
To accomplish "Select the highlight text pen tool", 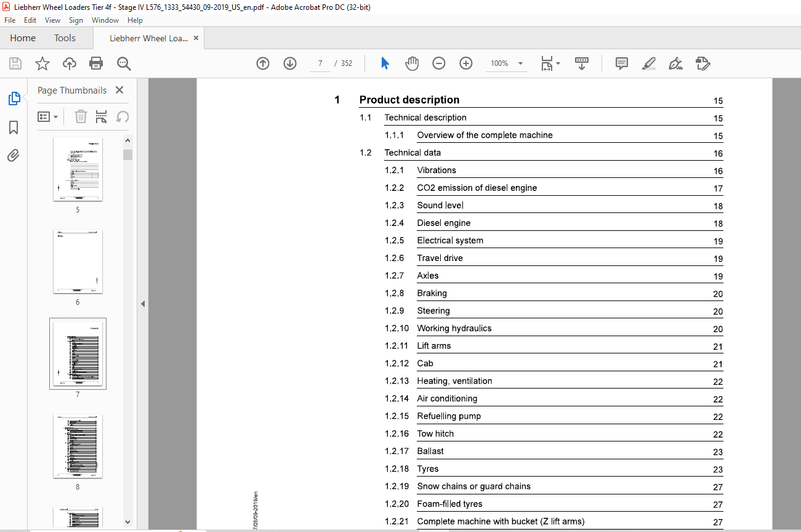I will [x=648, y=63].
